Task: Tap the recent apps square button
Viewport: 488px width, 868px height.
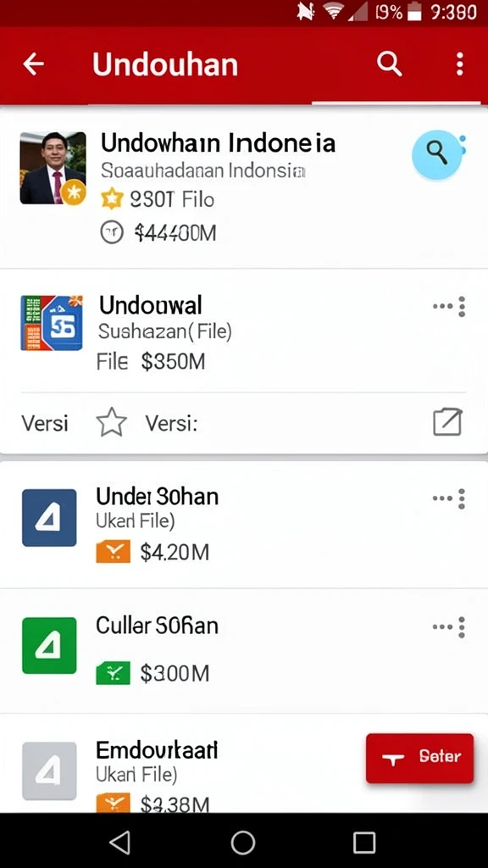Action: coord(364,843)
